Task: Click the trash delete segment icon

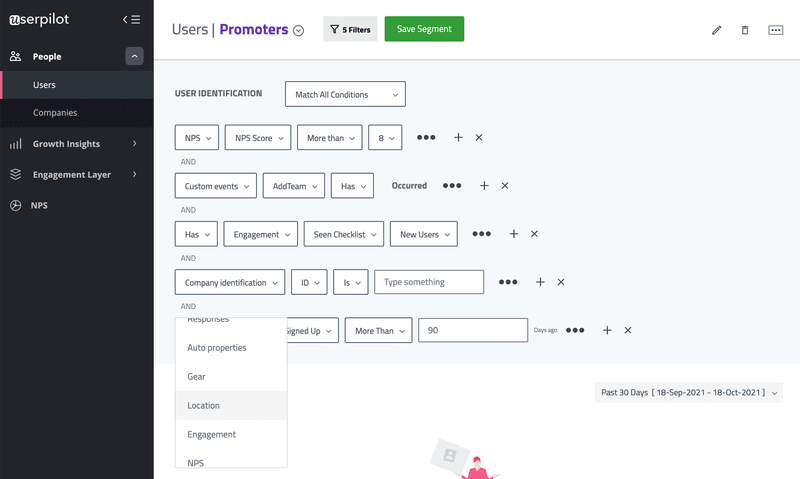Action: coord(745,30)
